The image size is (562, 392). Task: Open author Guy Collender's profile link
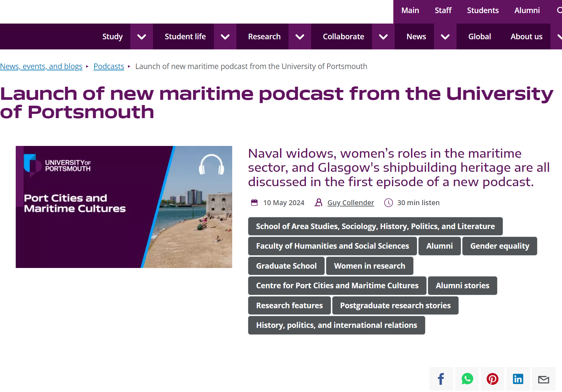[351, 203]
